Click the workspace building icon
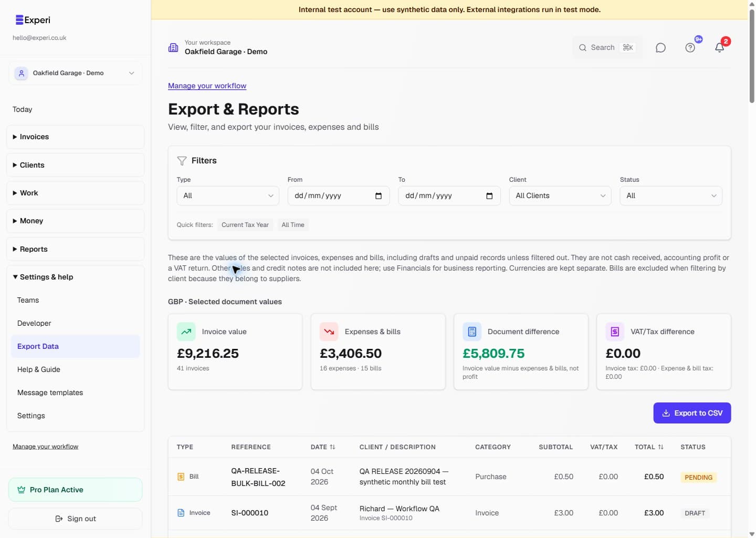This screenshot has width=756, height=538. (x=173, y=47)
